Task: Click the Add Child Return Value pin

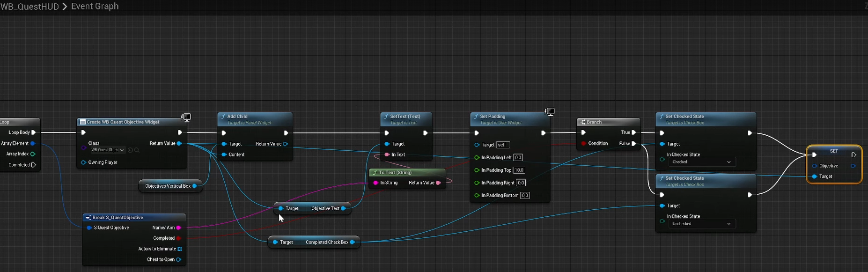Action: (x=285, y=144)
